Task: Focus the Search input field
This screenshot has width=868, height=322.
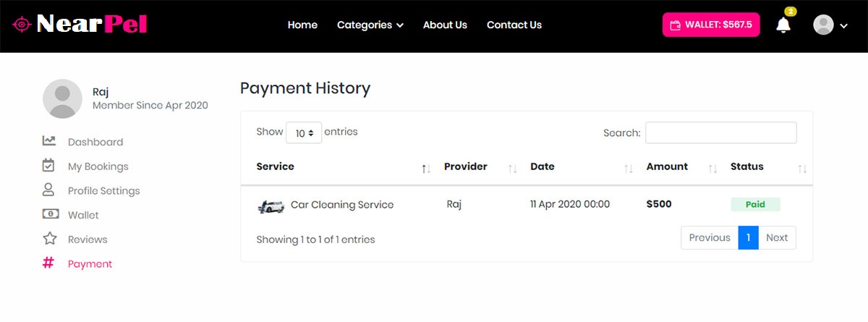Action: pos(720,132)
